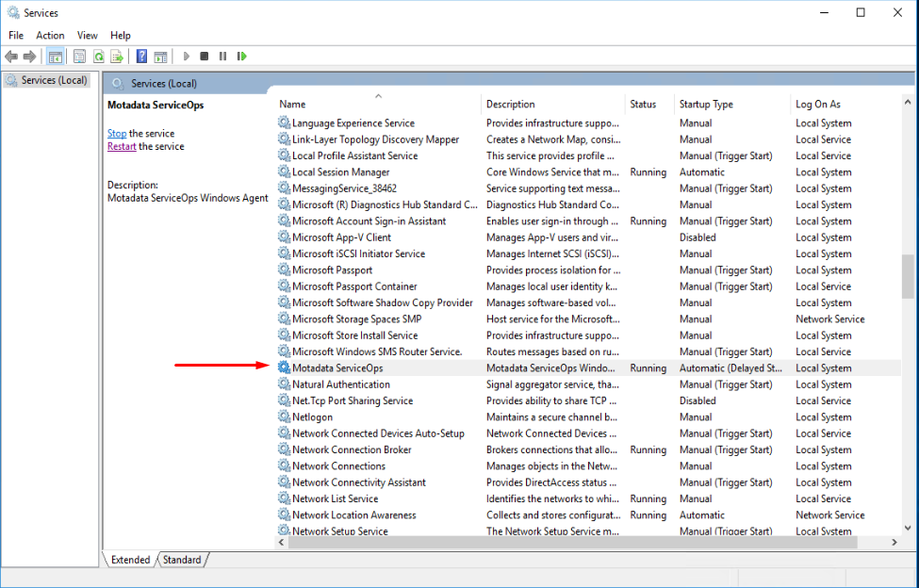This screenshot has height=588, width=919.
Task: Click the gear icon beside Motadata ServiceOps
Action: pos(285,367)
